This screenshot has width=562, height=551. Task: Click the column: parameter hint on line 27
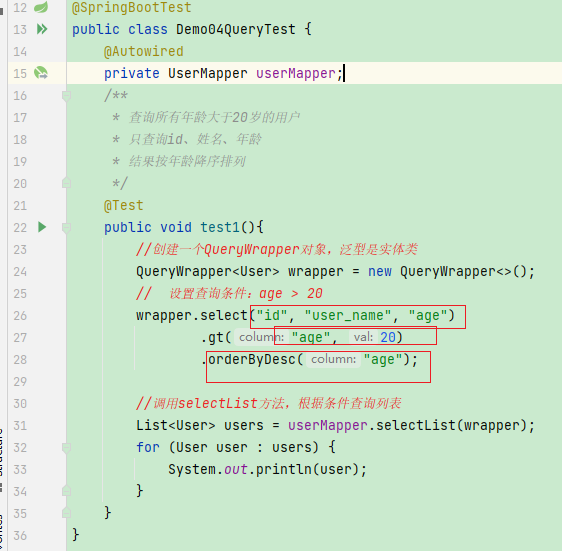(x=261, y=337)
